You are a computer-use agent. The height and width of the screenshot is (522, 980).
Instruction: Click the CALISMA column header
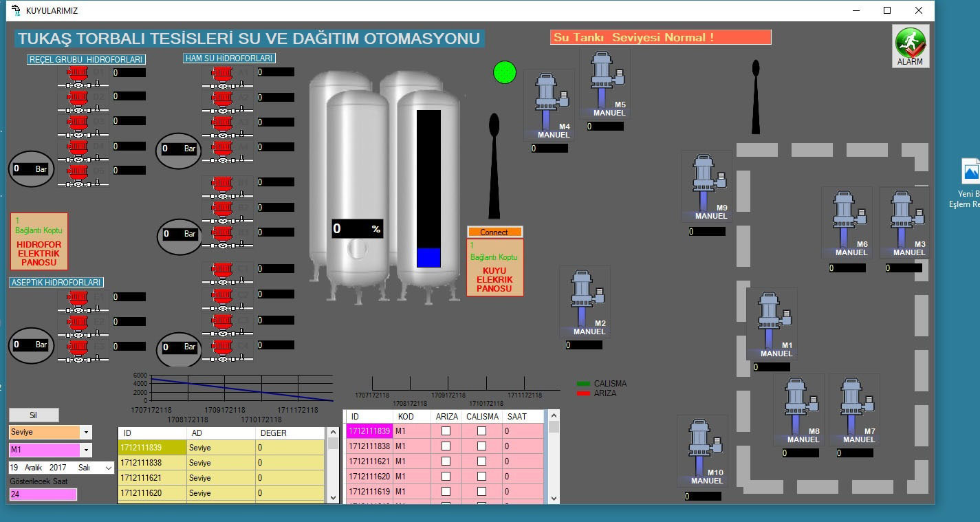coord(483,416)
